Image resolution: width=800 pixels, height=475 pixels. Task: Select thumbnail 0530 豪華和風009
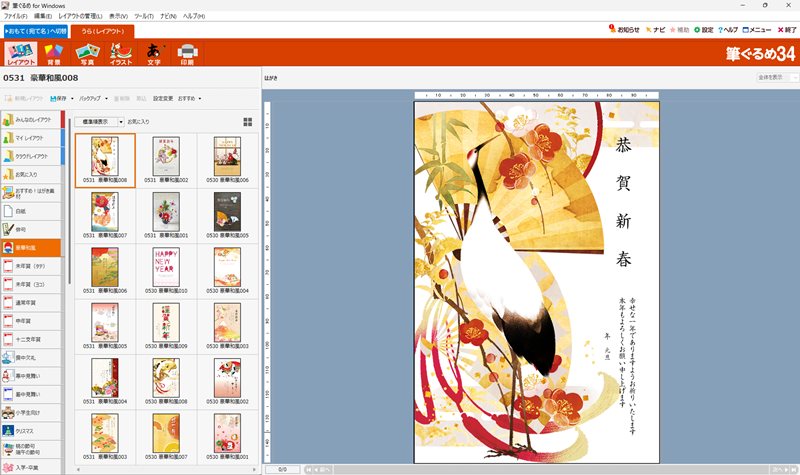[166, 326]
